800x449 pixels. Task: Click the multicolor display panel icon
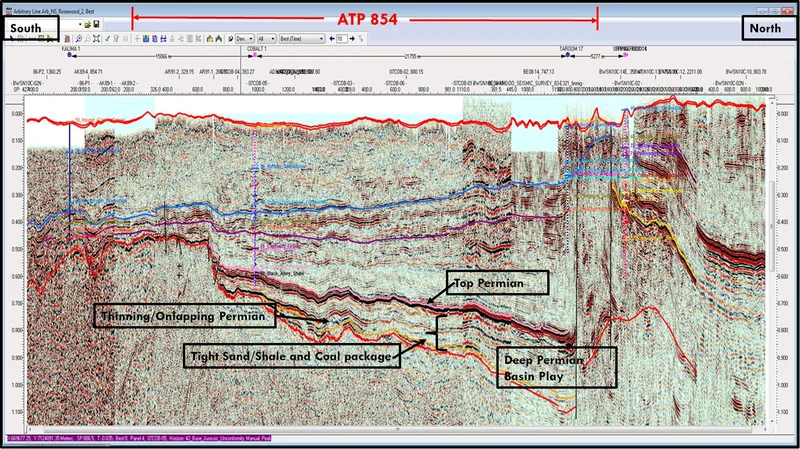(146, 39)
